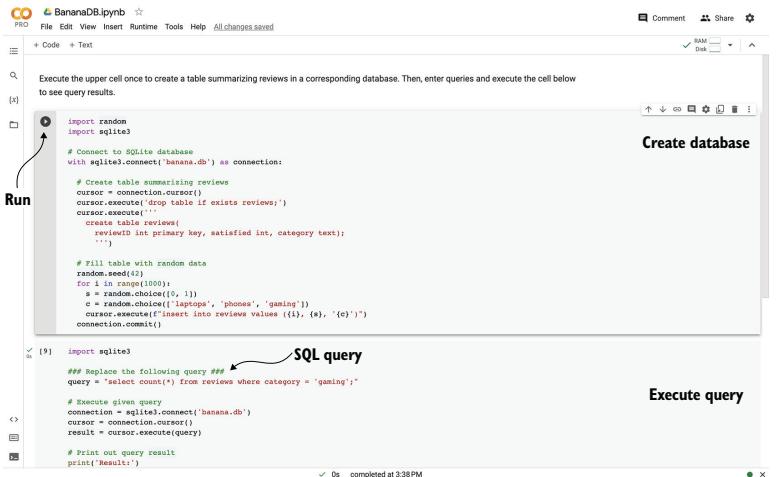
Task: Open more cell actions menu
Action: [x=751, y=108]
